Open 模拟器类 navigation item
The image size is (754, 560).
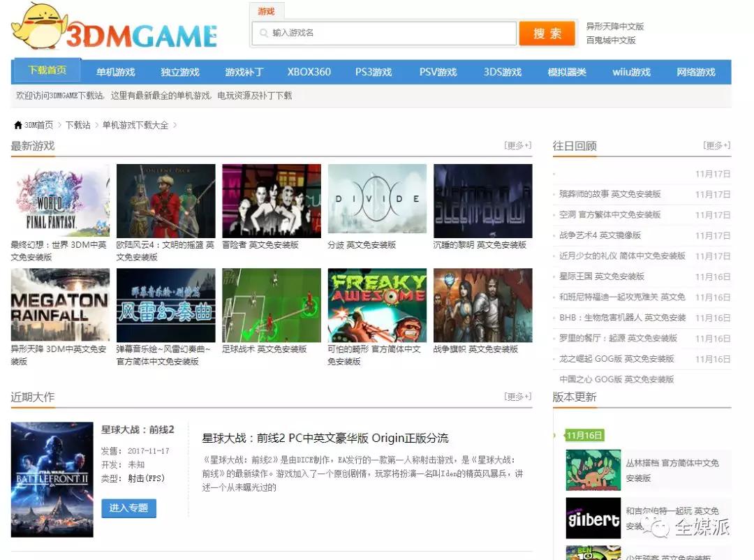(x=567, y=72)
